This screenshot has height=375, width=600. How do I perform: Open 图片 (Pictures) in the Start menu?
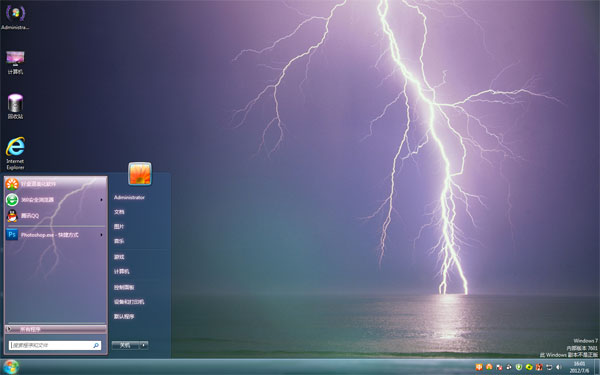coord(119,227)
